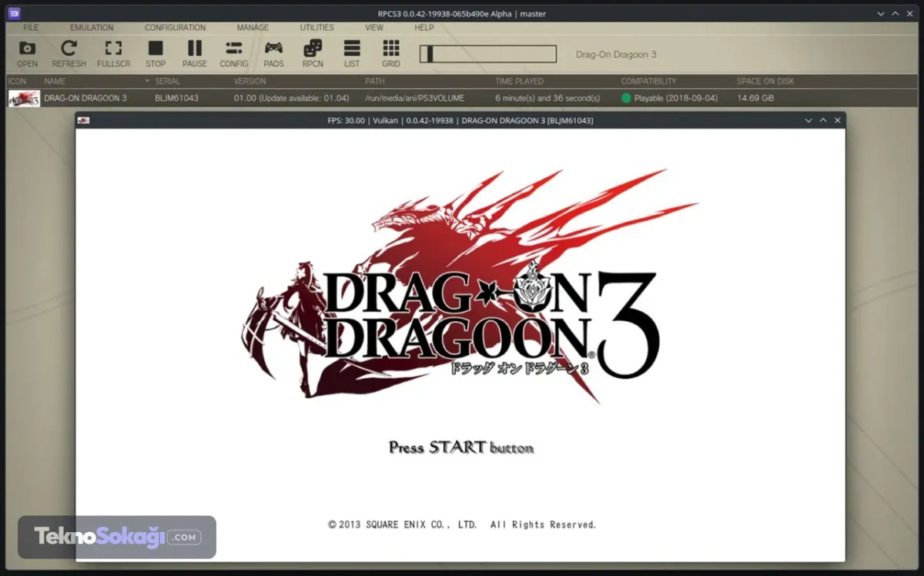
Task: Maximize the game window
Action: (823, 120)
